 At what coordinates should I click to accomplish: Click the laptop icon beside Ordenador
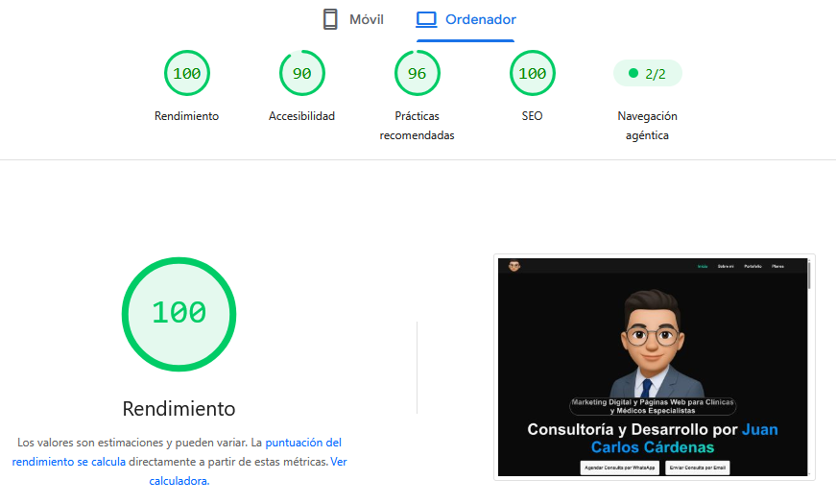(x=426, y=19)
